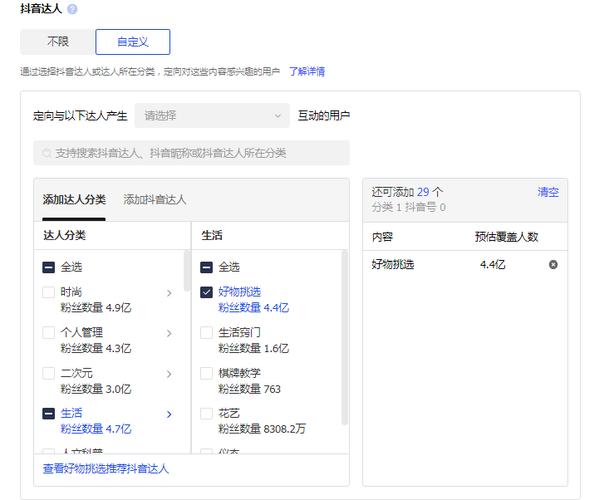Open the 了解详情 link

(x=307, y=71)
